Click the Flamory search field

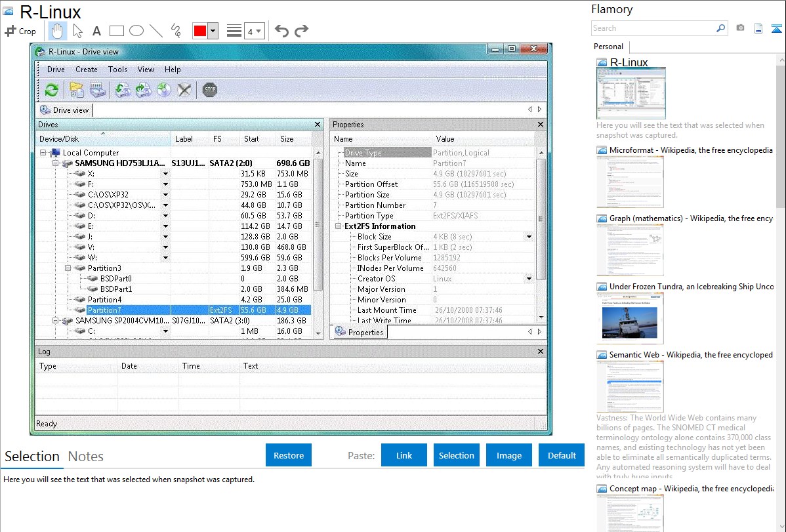[x=653, y=28]
